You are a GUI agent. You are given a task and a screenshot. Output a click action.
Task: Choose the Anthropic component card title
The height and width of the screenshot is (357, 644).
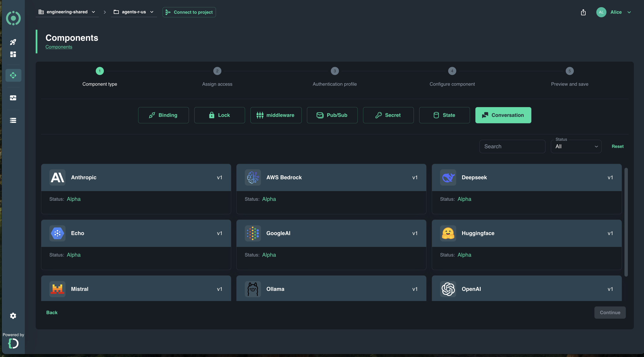84,177
